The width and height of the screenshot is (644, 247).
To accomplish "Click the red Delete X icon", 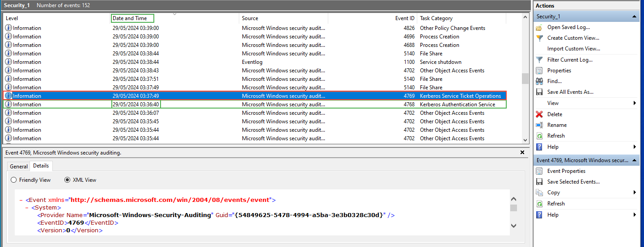I will click(539, 114).
